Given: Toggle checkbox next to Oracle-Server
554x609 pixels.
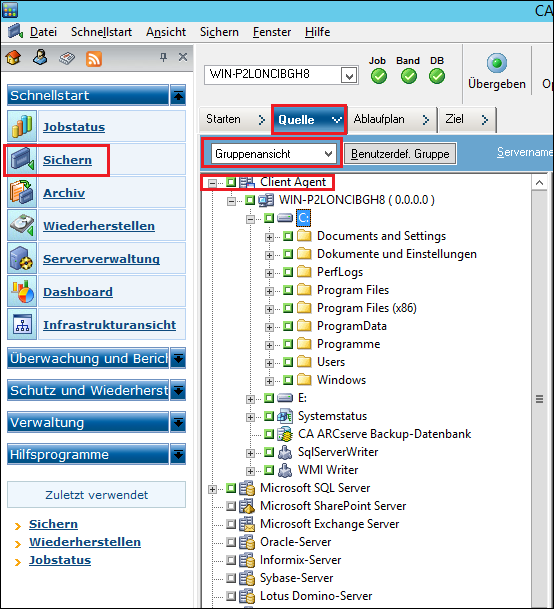Looking at the screenshot, I should 231,542.
